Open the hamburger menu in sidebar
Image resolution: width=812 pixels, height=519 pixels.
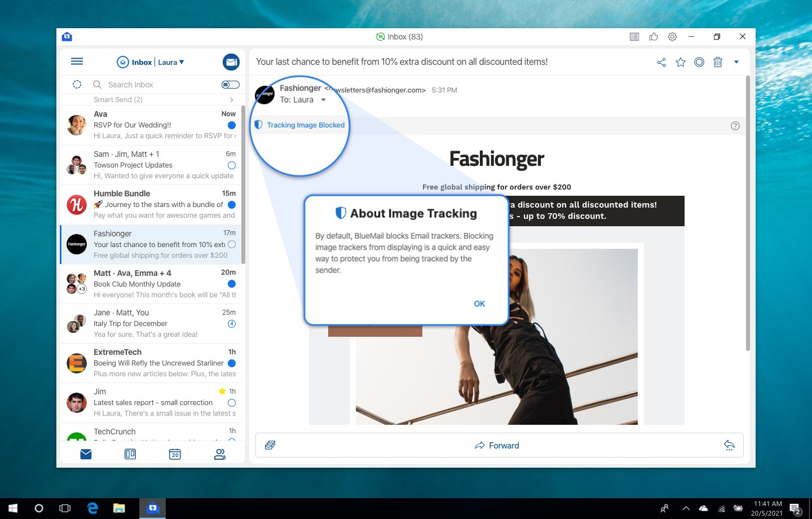[x=77, y=61]
